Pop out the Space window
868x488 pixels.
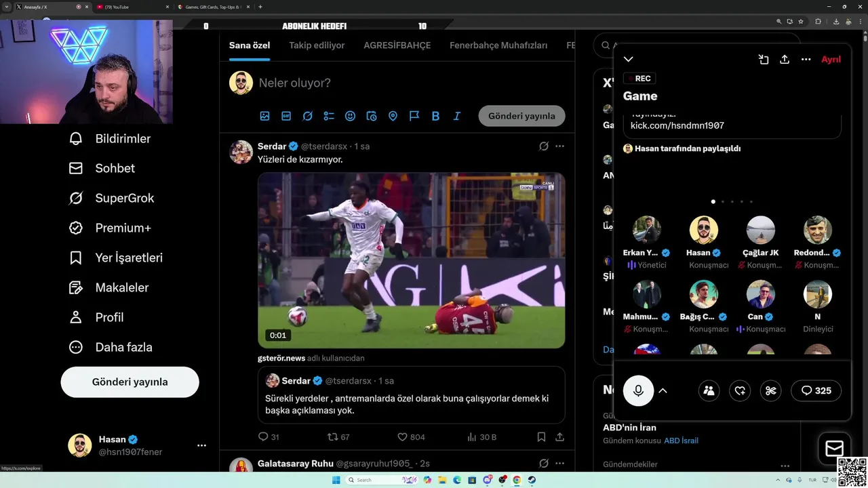[x=764, y=60]
